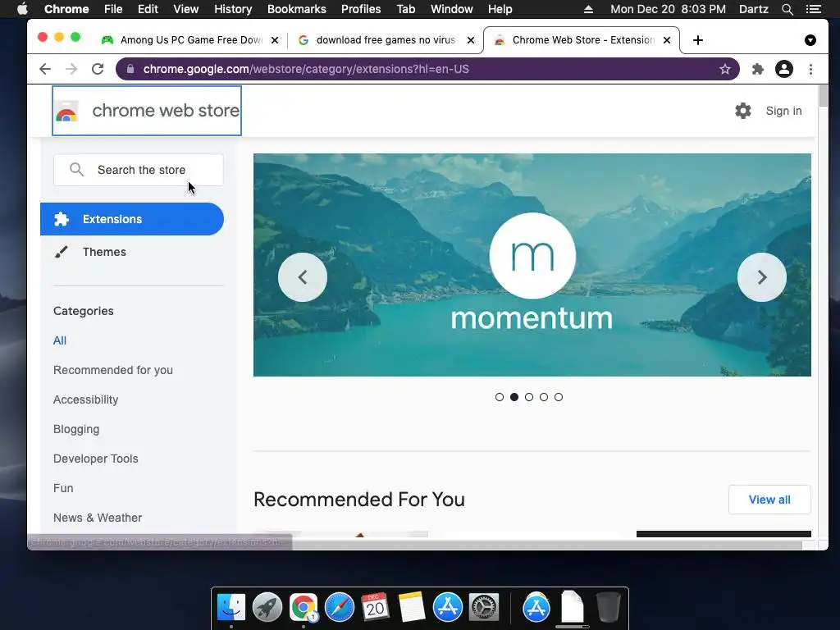Viewport: 840px width, 630px height.
Task: Show previous carousel slide
Action: click(303, 277)
